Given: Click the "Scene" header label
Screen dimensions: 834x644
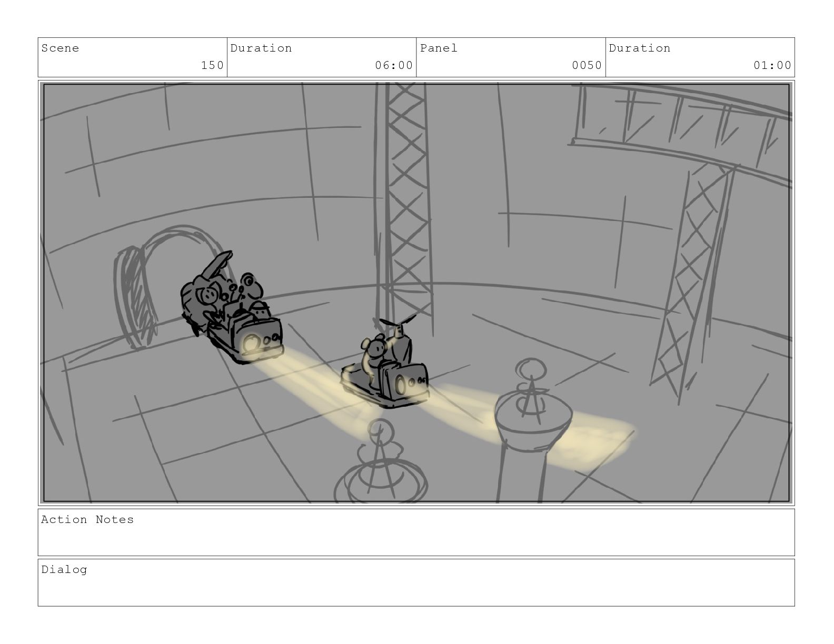Looking at the screenshot, I should (x=60, y=48).
